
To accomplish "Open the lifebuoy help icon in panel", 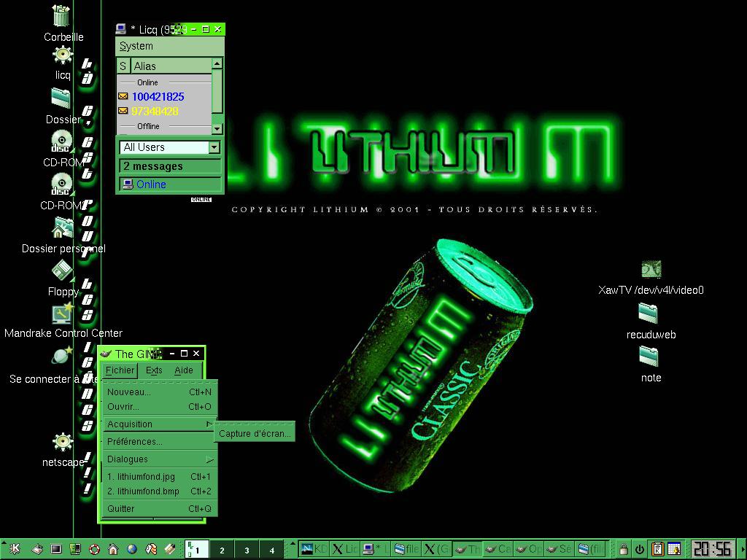I will point(94,549).
